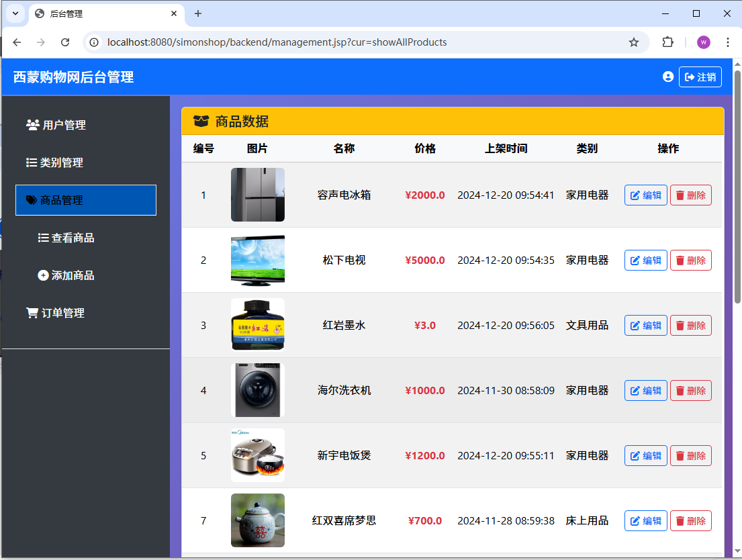Click the product name 海尔洗衣机
Image resolution: width=742 pixels, height=560 pixels.
click(344, 391)
